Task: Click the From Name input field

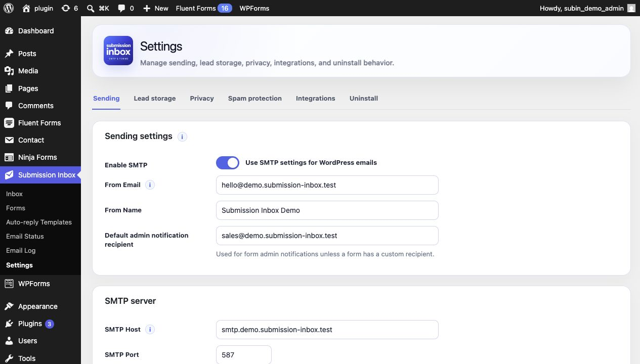Action: coord(327,210)
